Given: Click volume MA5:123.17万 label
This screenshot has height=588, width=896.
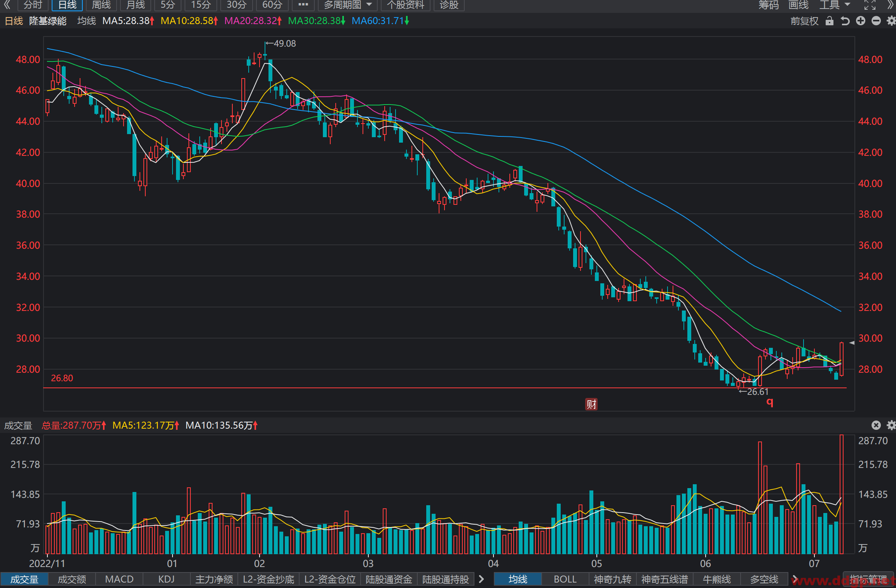Looking at the screenshot, I should (146, 425).
